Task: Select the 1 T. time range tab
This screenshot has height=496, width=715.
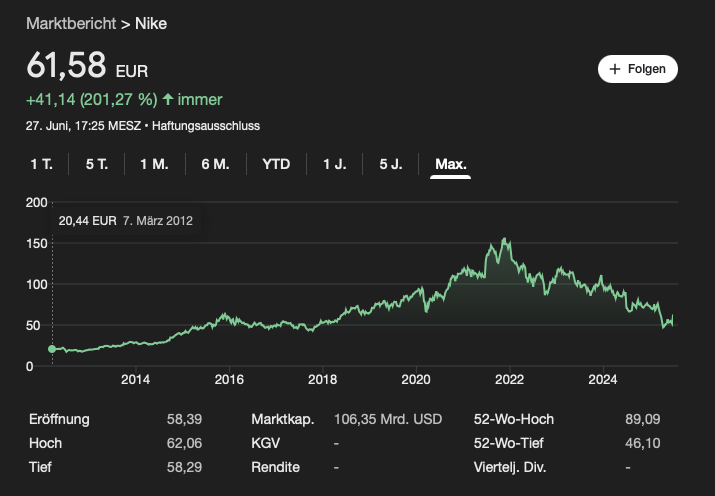Action: tap(41, 164)
